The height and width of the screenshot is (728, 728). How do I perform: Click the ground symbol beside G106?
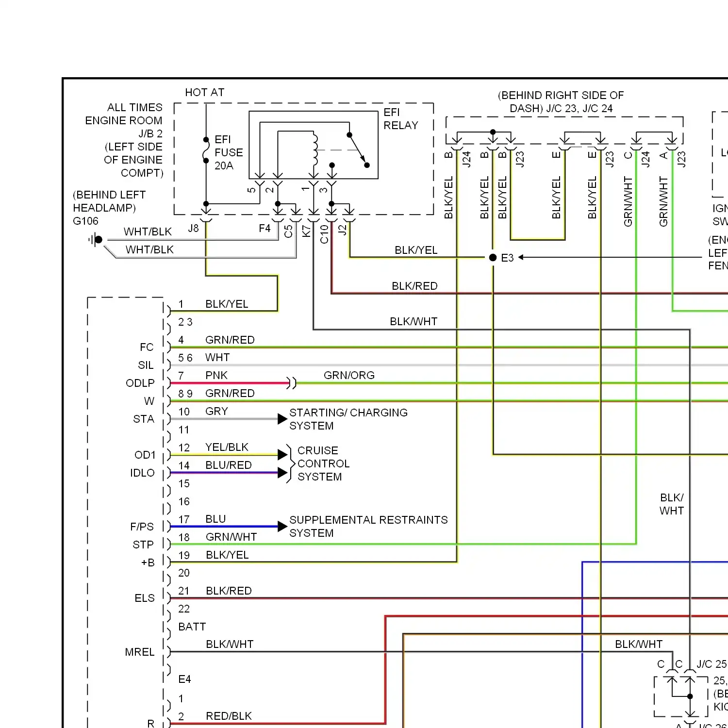[x=95, y=239]
